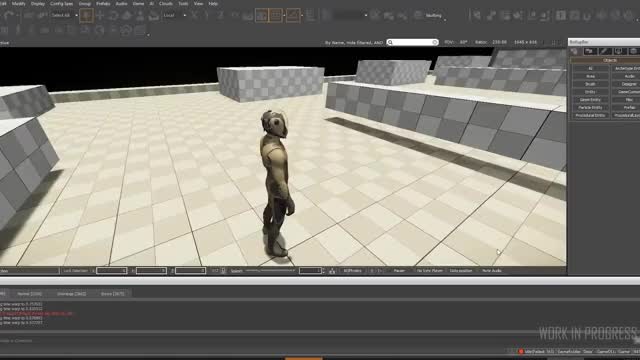Click the viewport search input field
640x360 pixels.
tap(412, 42)
